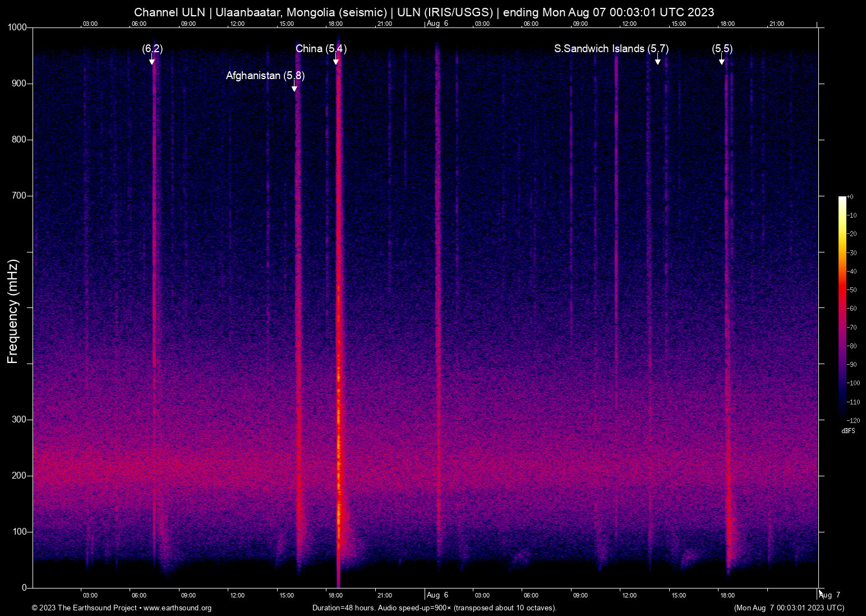The image size is (866, 616).
Task: Click the arrow marker under the (6.2) label
Action: point(152,61)
